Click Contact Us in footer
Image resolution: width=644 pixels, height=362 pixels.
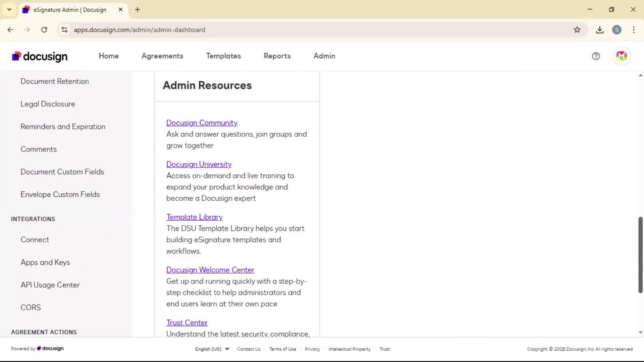click(249, 349)
